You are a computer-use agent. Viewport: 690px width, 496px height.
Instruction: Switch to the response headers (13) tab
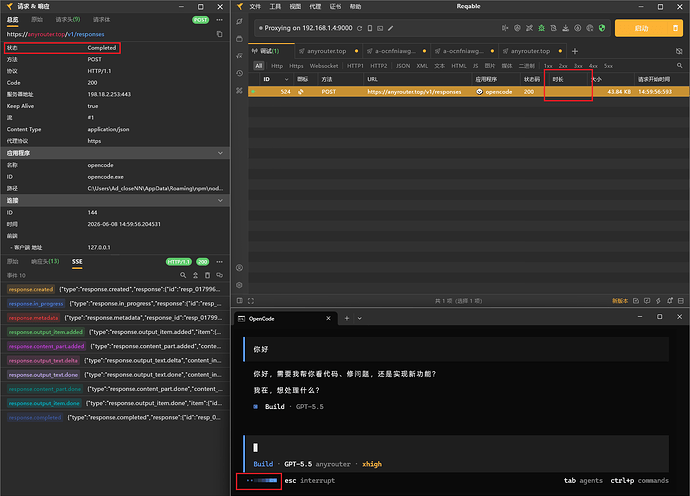click(x=45, y=261)
